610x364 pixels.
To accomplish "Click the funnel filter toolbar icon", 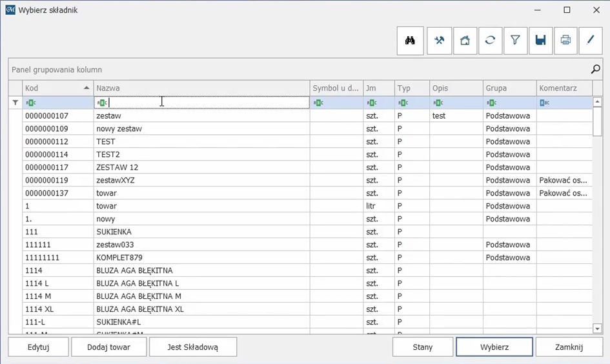I will coord(515,40).
